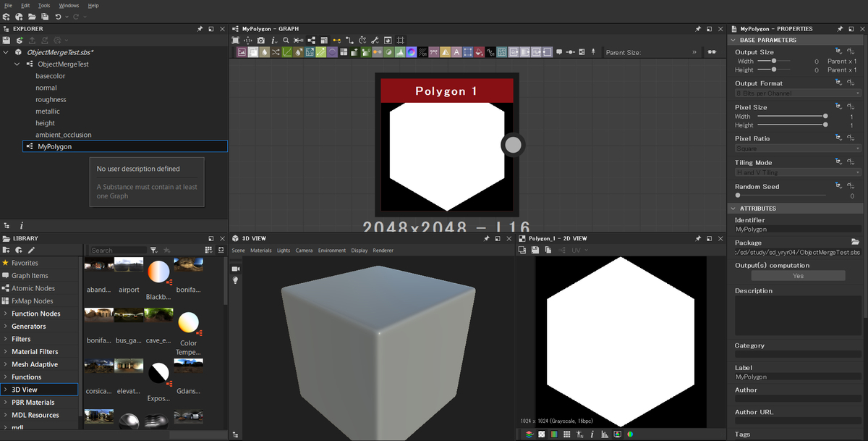868x441 pixels.
Task: Click the pin icon in node toolbar
Action: click(594, 52)
